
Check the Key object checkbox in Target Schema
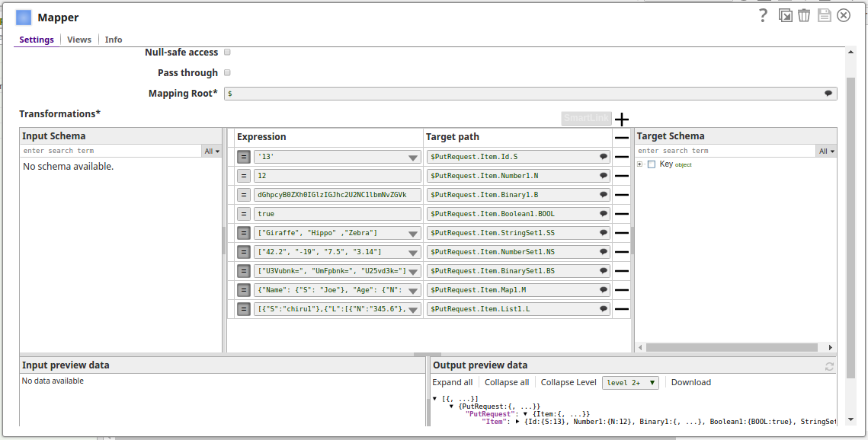pyautogui.click(x=652, y=164)
